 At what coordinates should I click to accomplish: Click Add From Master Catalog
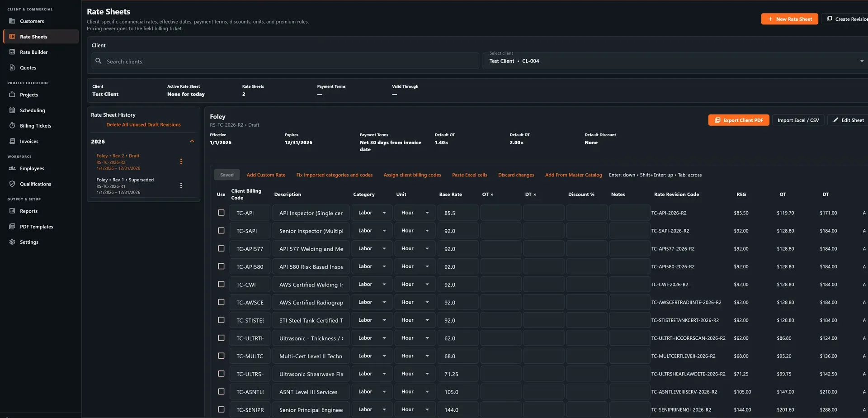point(573,175)
